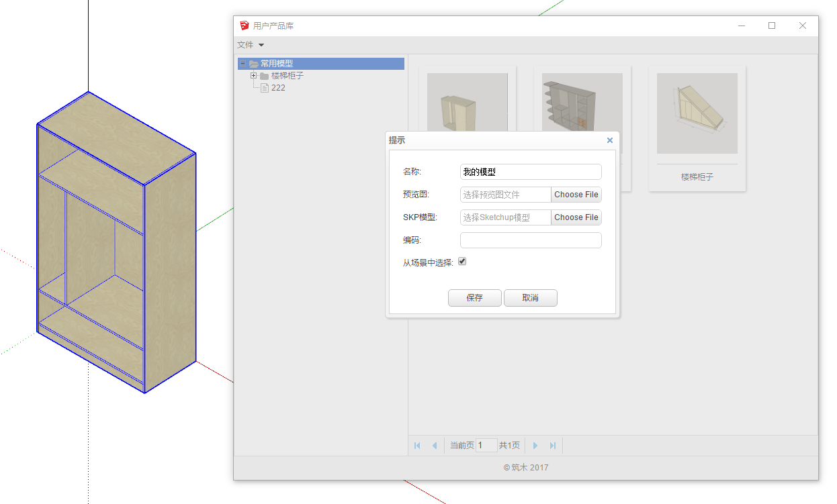Click the 名称 input showing 我的模型
The height and width of the screenshot is (504, 837).
(530, 171)
